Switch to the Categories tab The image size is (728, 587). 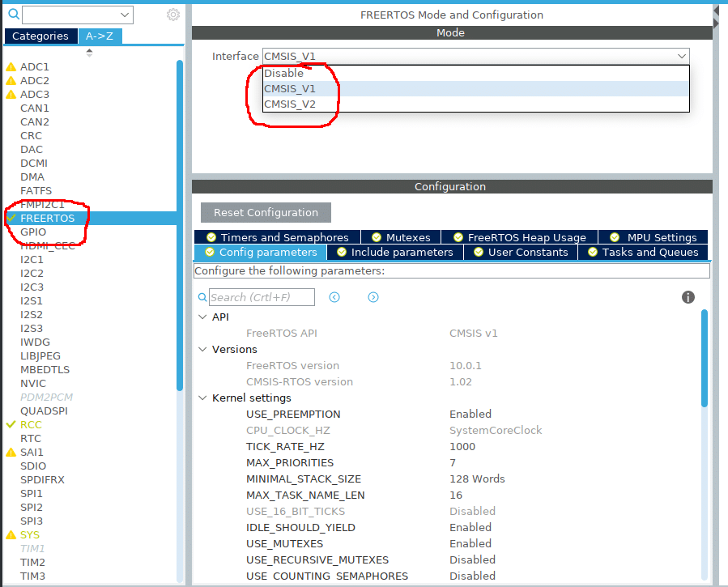(x=40, y=36)
